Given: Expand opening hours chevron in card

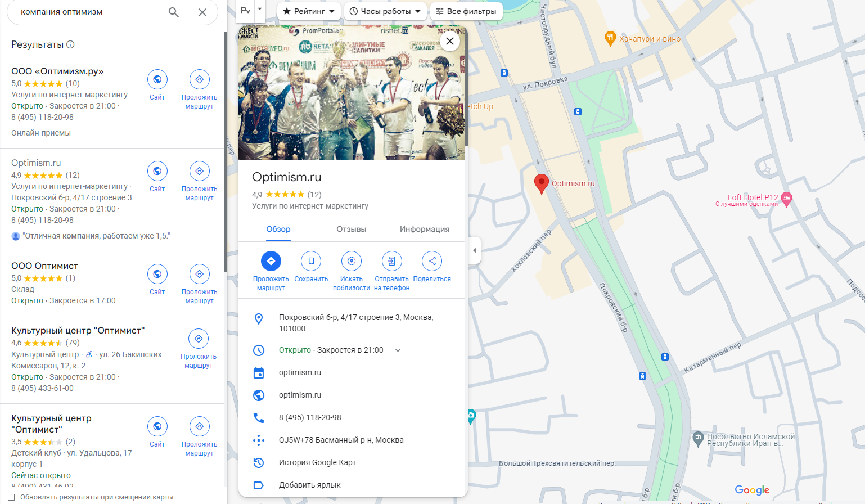Looking at the screenshot, I should [x=398, y=350].
